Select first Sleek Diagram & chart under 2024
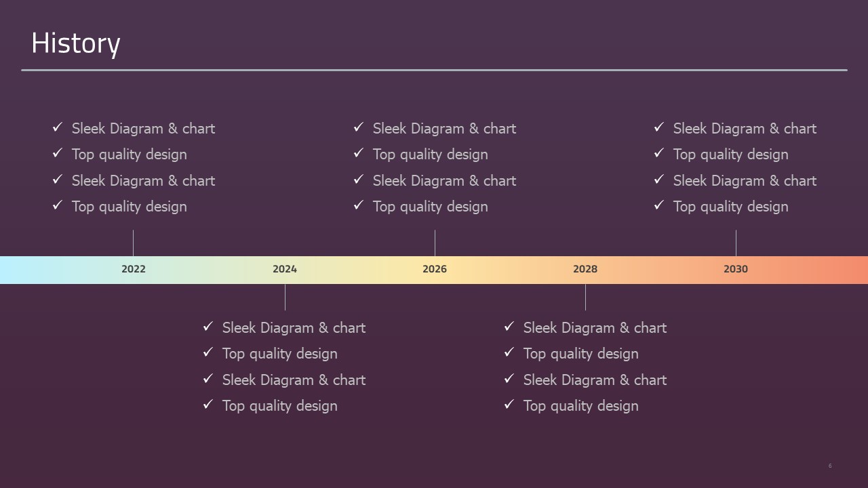The image size is (868, 488). [x=294, y=328]
